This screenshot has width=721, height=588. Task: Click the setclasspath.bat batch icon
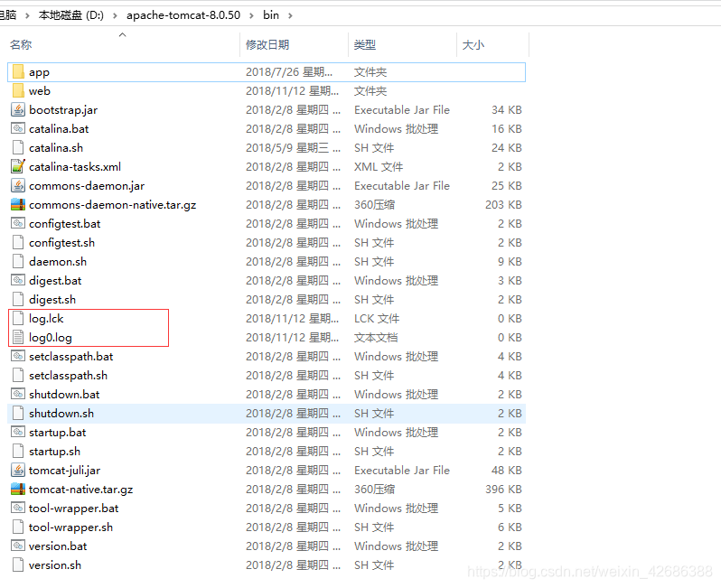point(18,356)
